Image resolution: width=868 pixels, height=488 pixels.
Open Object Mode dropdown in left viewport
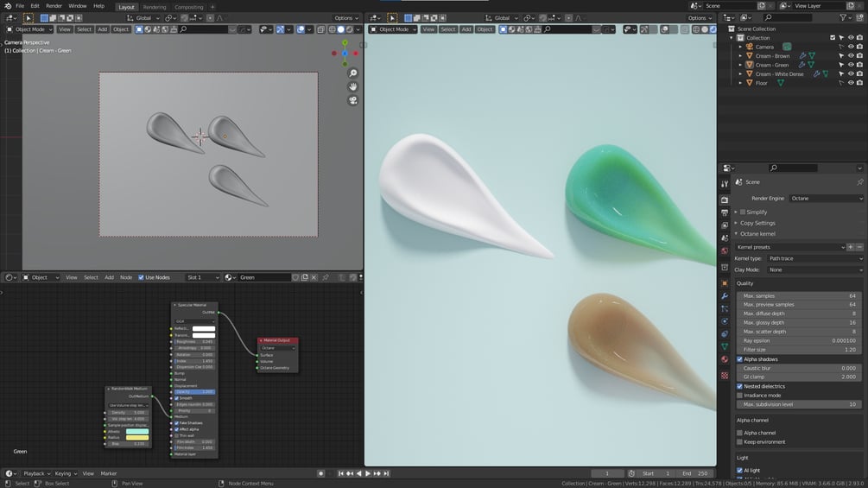29,29
